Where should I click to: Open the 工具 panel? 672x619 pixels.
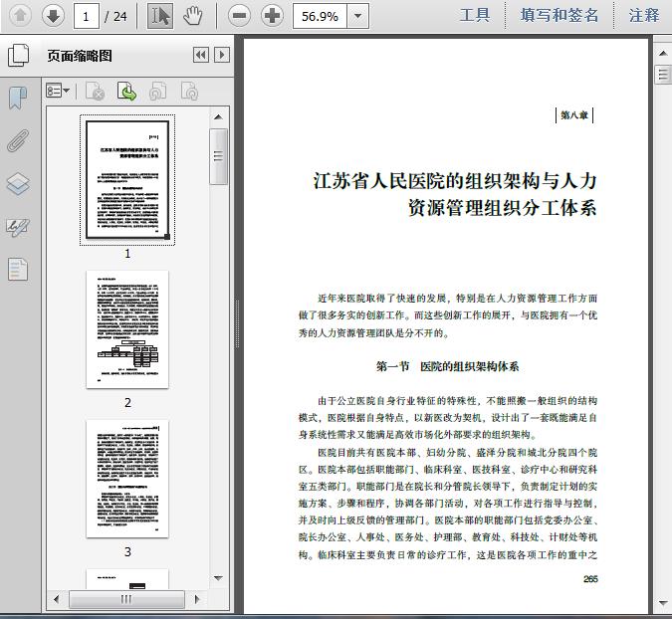[x=475, y=15]
